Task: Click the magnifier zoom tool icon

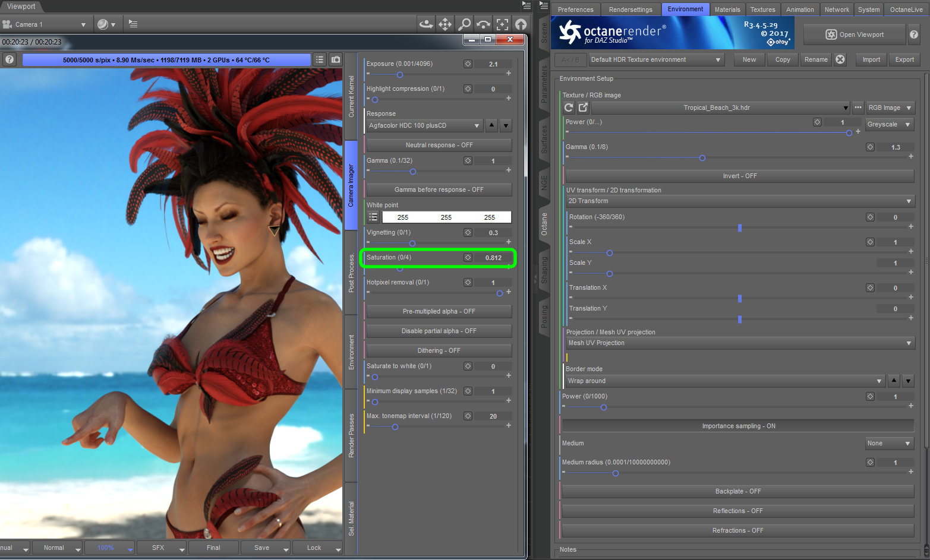Action: (x=464, y=24)
